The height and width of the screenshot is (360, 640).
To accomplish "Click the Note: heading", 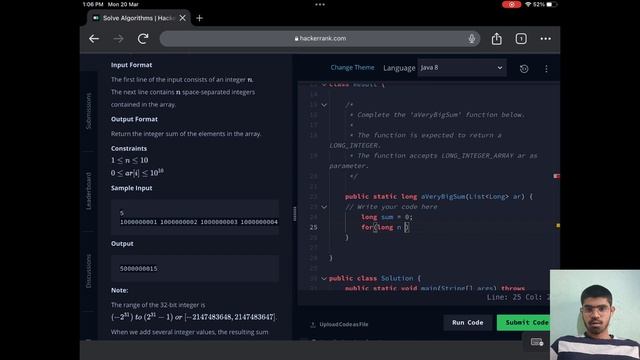I will [119, 290].
